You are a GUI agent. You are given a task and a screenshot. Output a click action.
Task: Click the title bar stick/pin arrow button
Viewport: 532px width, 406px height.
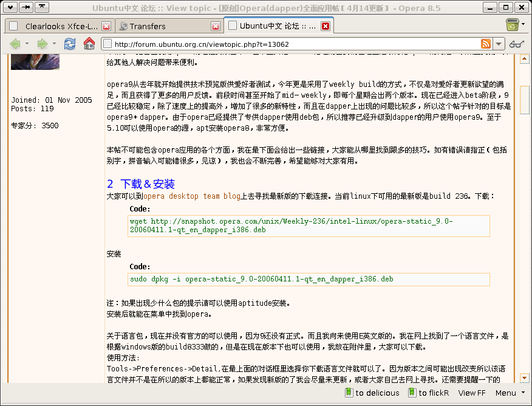(26, 7)
